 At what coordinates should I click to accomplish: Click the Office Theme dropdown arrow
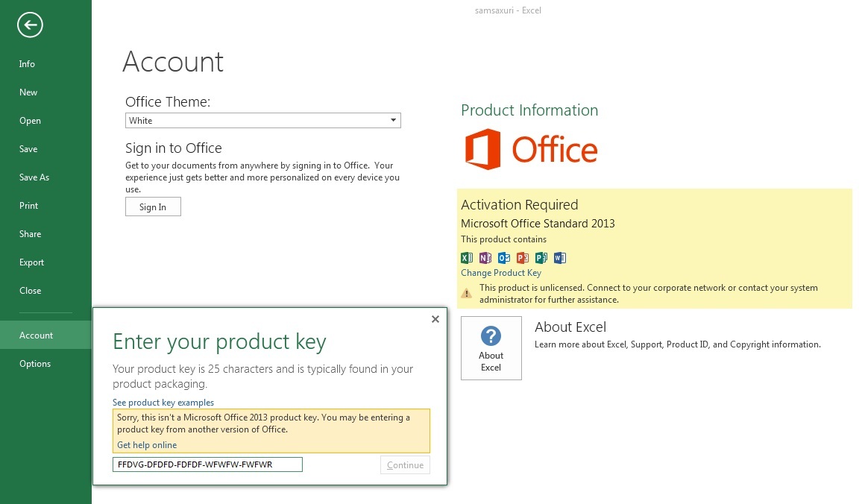tap(394, 121)
